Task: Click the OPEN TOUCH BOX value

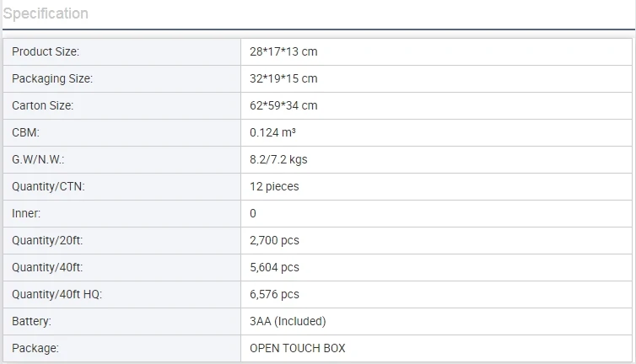Action: [298, 348]
